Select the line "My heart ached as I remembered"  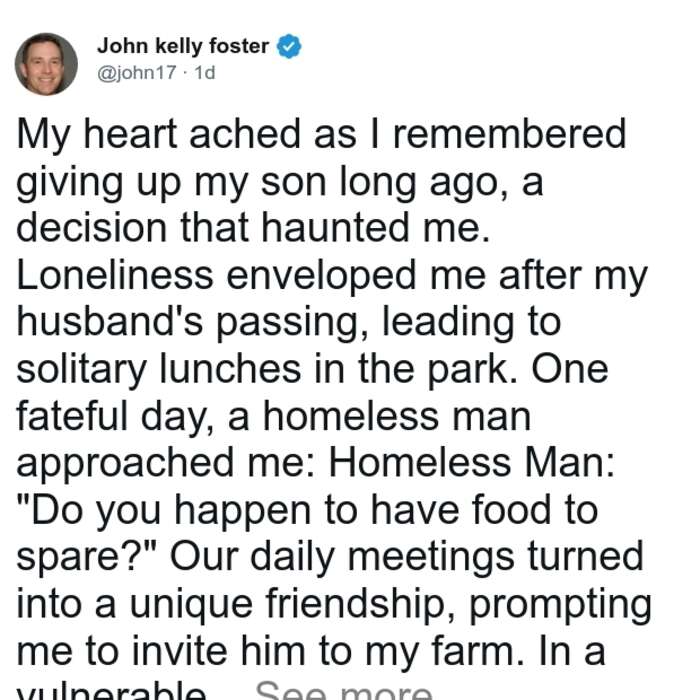pyautogui.click(x=321, y=135)
